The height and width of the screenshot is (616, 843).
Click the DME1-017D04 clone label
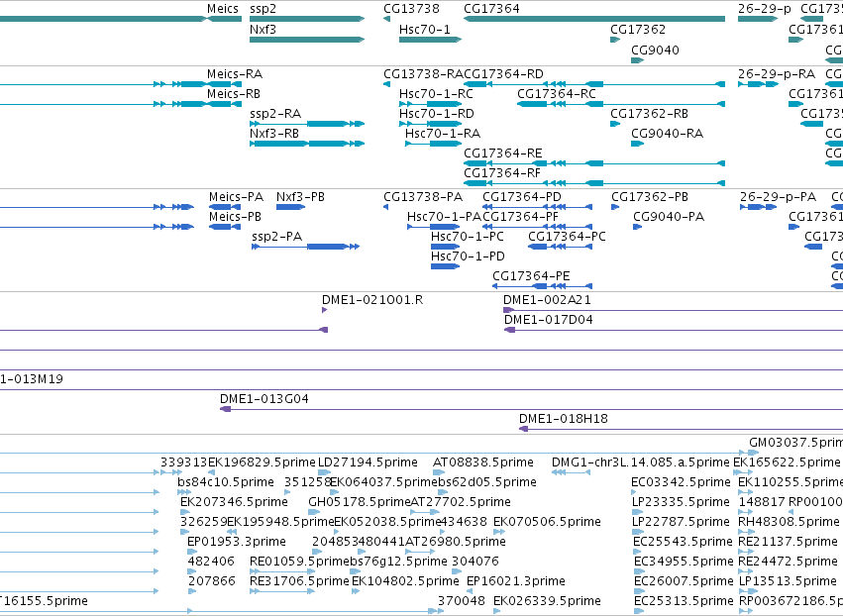[549, 320]
